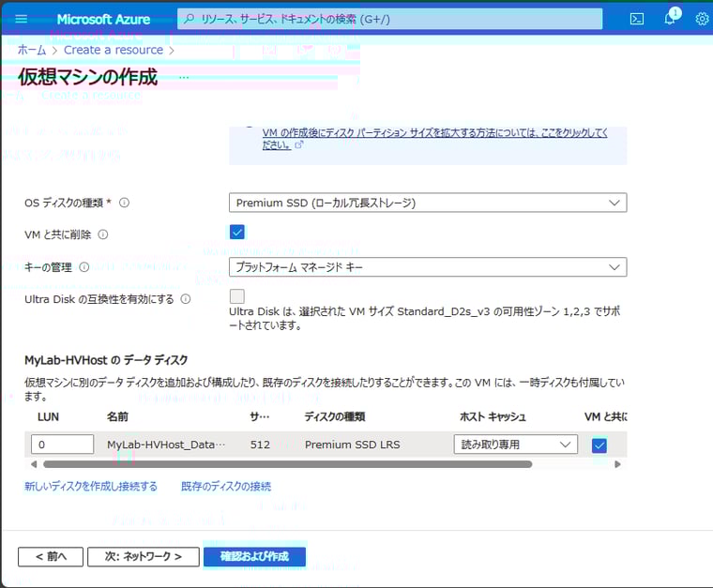Open the ellipsis menu beside 仮想マシンの作成
Screen dimensions: 713x588
(184, 78)
